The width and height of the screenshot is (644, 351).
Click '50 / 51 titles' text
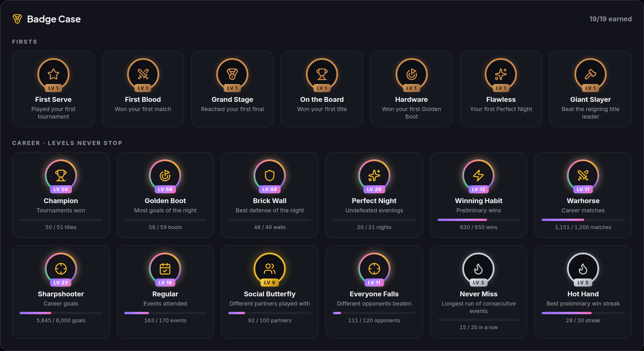tap(61, 227)
